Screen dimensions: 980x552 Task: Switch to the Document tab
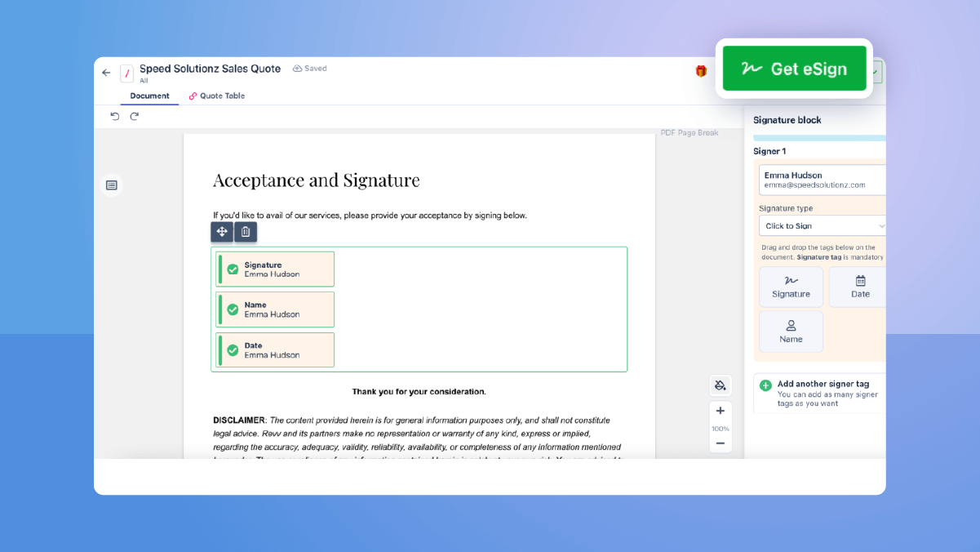pyautogui.click(x=149, y=96)
